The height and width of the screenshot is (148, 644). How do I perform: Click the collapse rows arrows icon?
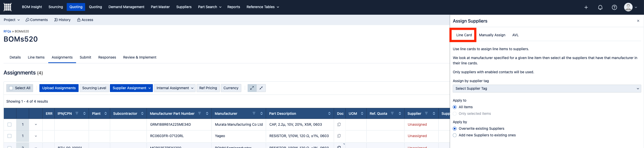click(261, 88)
